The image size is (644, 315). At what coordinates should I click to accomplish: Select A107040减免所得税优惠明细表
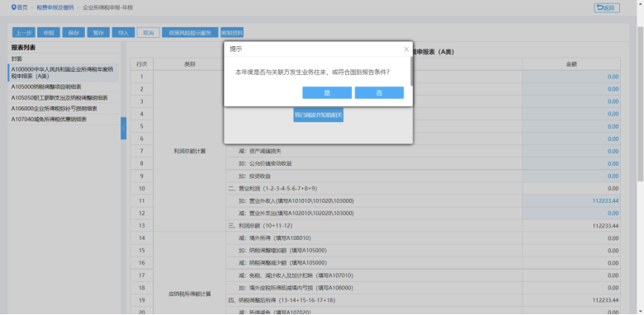pos(49,119)
